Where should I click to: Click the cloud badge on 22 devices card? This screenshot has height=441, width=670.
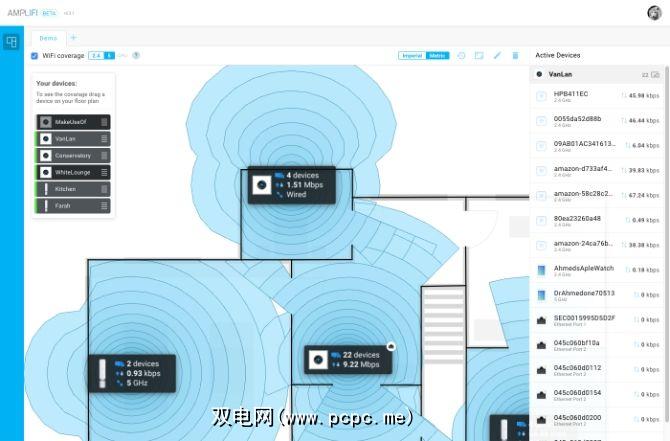(x=391, y=347)
